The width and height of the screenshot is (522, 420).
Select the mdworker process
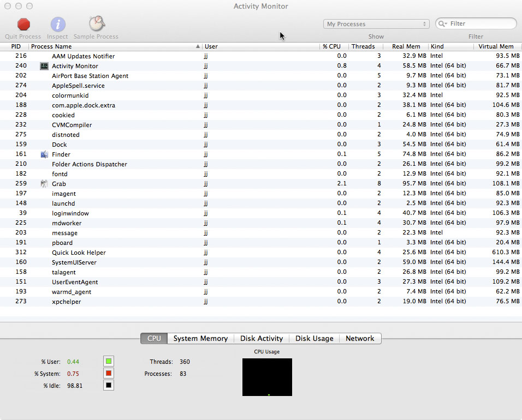pos(261,223)
